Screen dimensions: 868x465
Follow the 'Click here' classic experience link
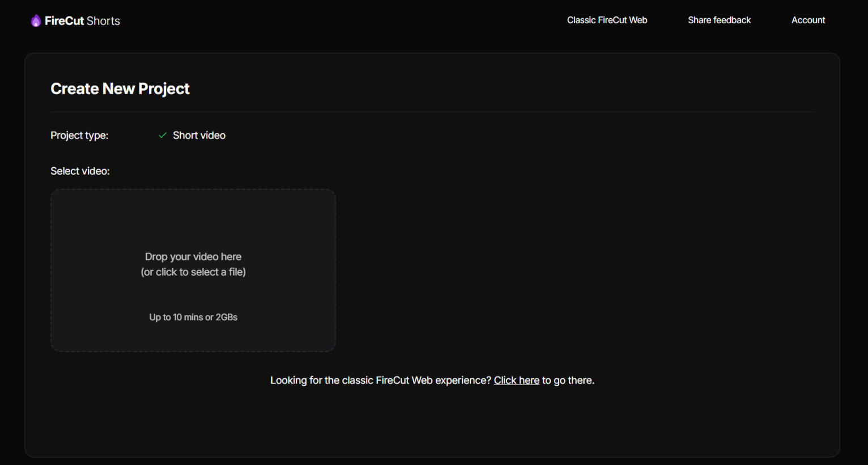[x=516, y=381]
